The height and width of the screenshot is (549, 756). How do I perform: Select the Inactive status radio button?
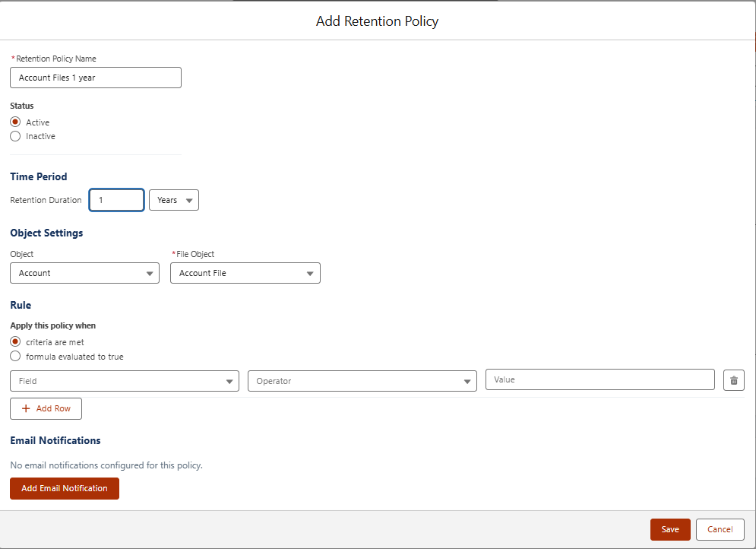15,136
